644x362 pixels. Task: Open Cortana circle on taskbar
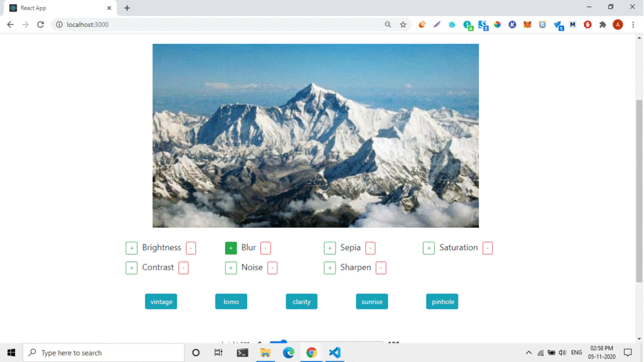pos(196,352)
